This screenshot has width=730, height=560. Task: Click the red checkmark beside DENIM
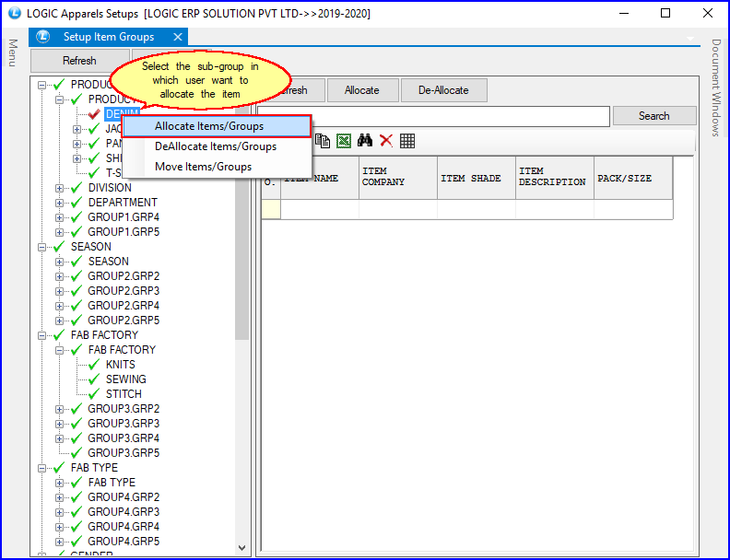[94, 114]
